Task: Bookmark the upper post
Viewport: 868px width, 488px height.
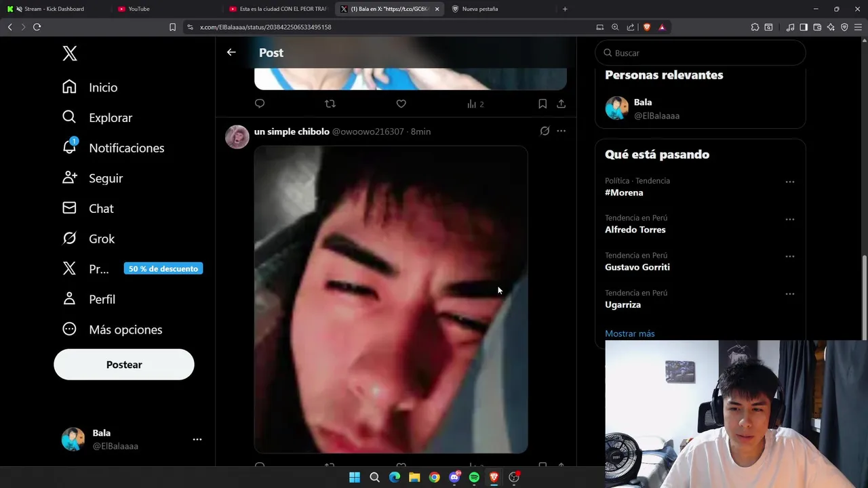Action: (x=542, y=104)
